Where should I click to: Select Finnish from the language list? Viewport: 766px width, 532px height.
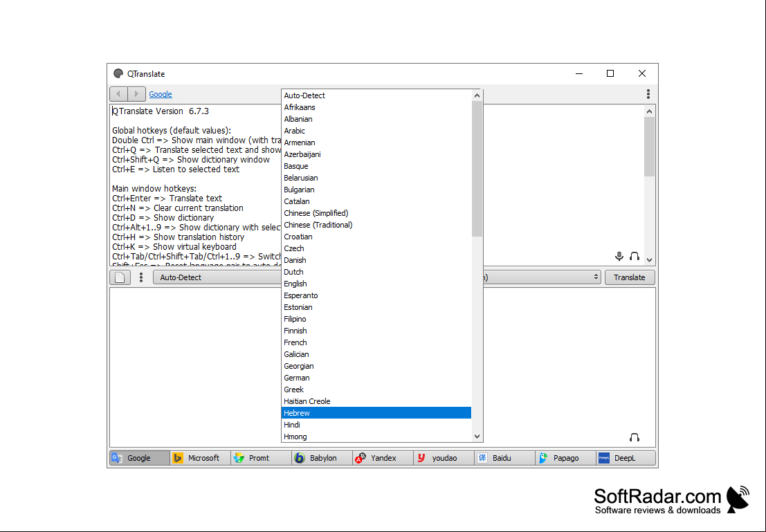pos(376,331)
